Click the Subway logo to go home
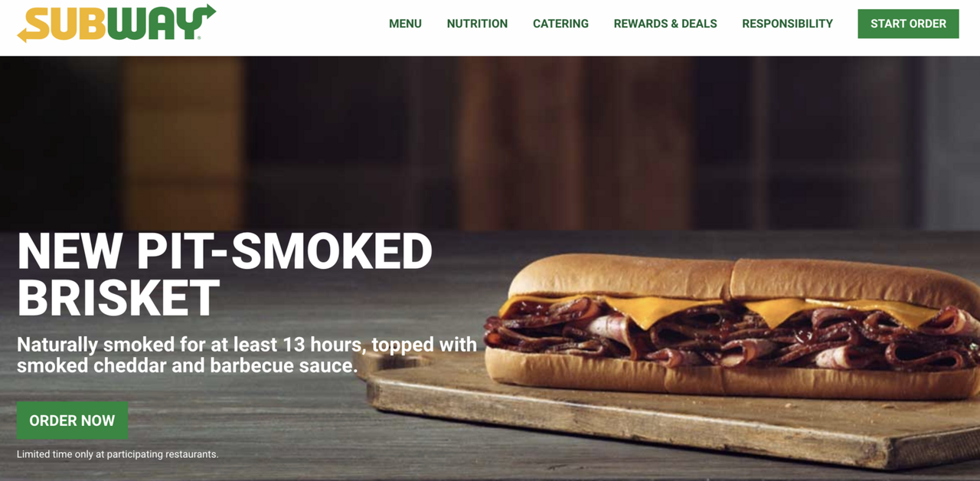 click(116, 23)
